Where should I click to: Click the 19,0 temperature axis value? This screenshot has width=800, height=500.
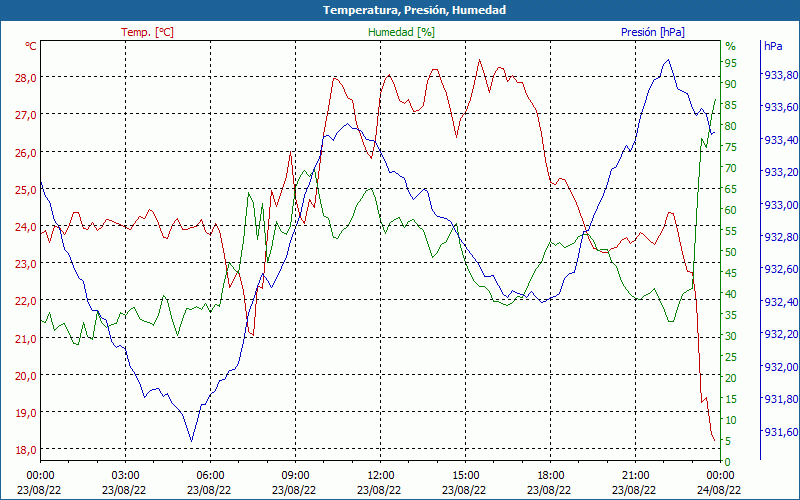[26, 413]
